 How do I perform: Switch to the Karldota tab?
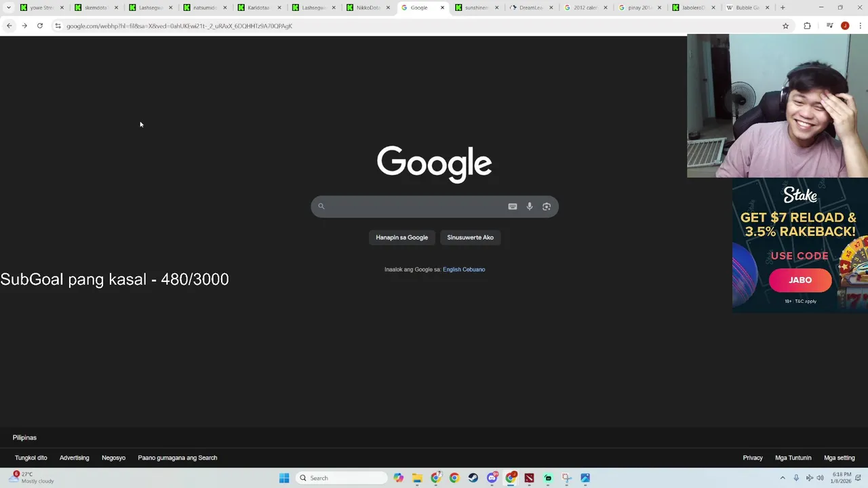tap(259, 7)
